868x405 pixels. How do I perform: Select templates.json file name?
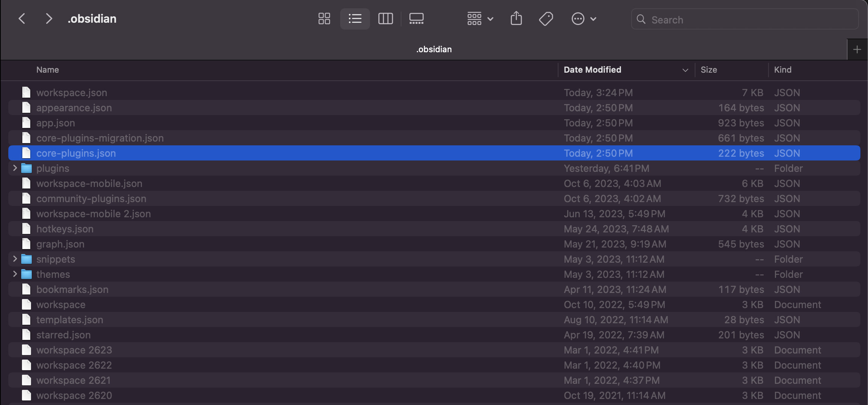pos(70,320)
